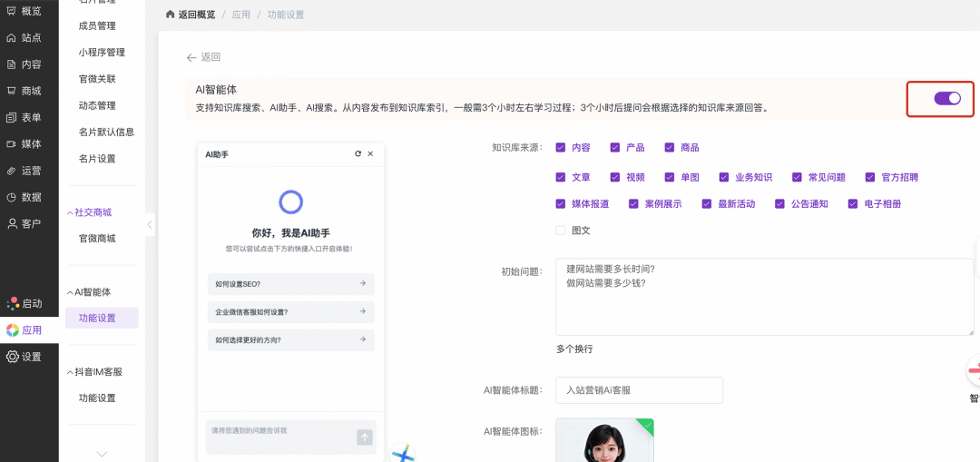Viewport: 980px width, 462px height.
Task: Click the AI智能体标题 input field
Action: [x=639, y=390]
